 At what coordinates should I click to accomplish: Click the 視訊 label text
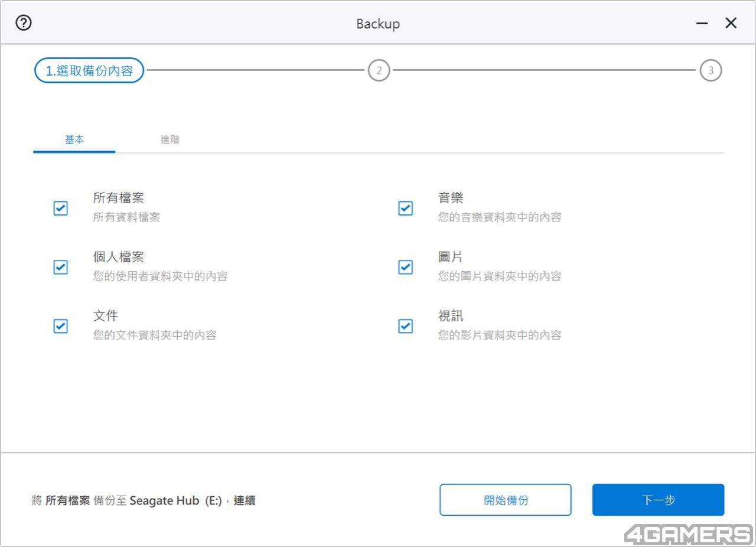click(x=451, y=316)
